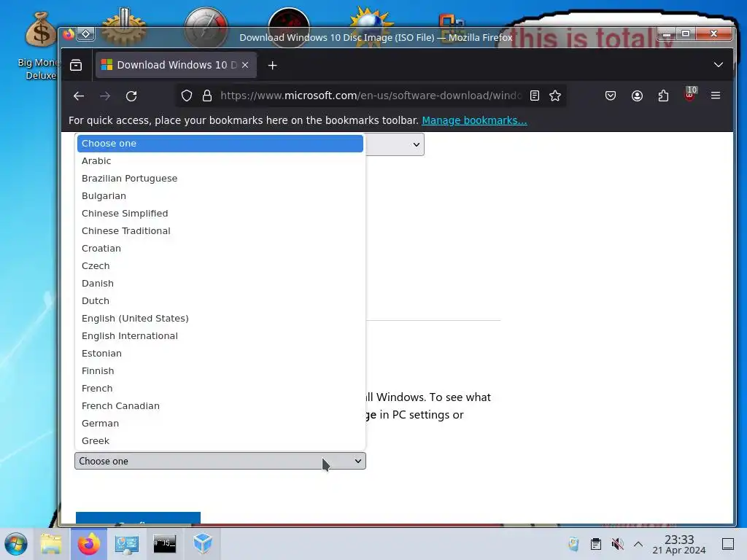
Task: Pick Chinese Traditional language
Action: pos(220,231)
